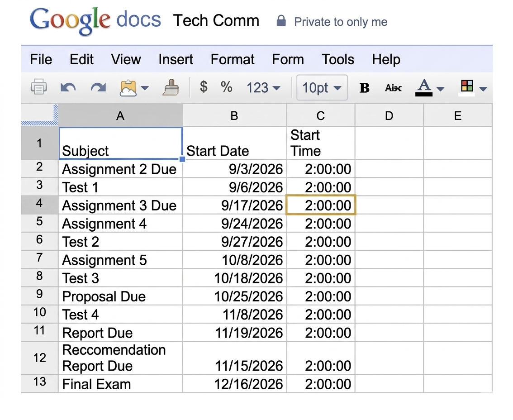Click the text color A icon
Viewport: 513px width, 420px height.
(424, 87)
